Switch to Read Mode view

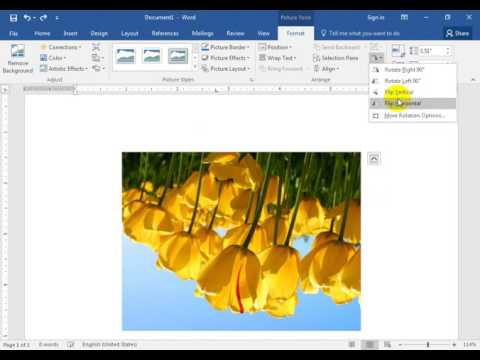352,345
